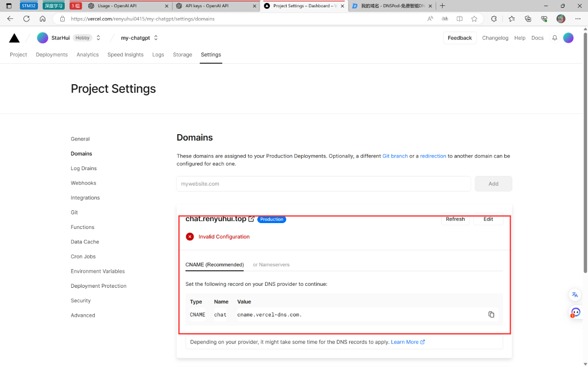Open the Learn More link about DNS records

pyautogui.click(x=408, y=342)
